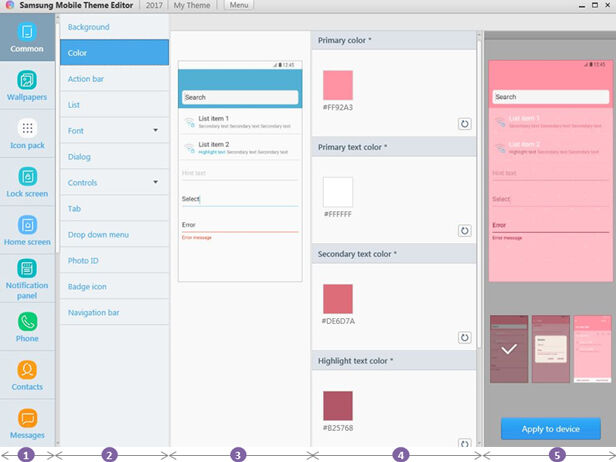Open the Badge icon settings
Image resolution: width=616 pixels, height=462 pixels.
pos(114,286)
